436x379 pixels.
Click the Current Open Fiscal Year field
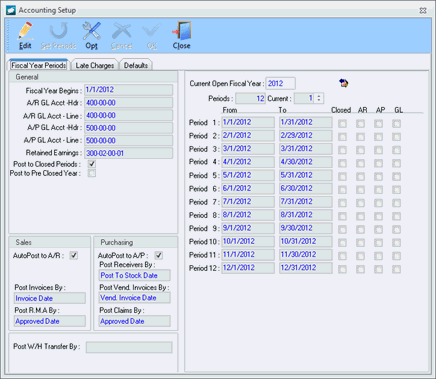[281, 83]
